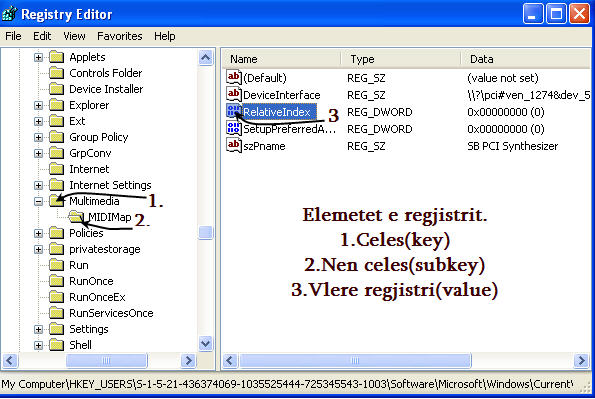Viewport: 595px width, 399px height.
Task: Expand the Explorer key
Action: pos(38,105)
